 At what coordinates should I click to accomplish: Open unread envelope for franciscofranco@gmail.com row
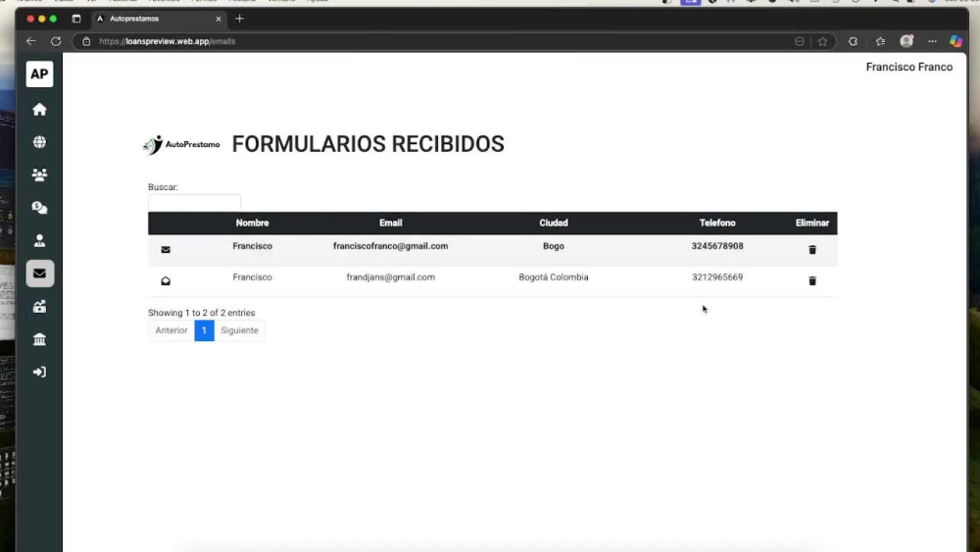(x=166, y=249)
